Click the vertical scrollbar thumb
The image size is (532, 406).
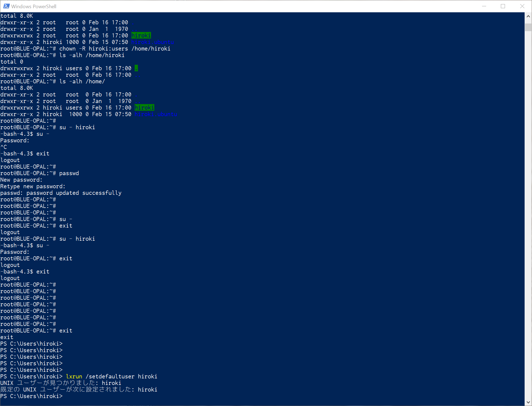pos(528,27)
